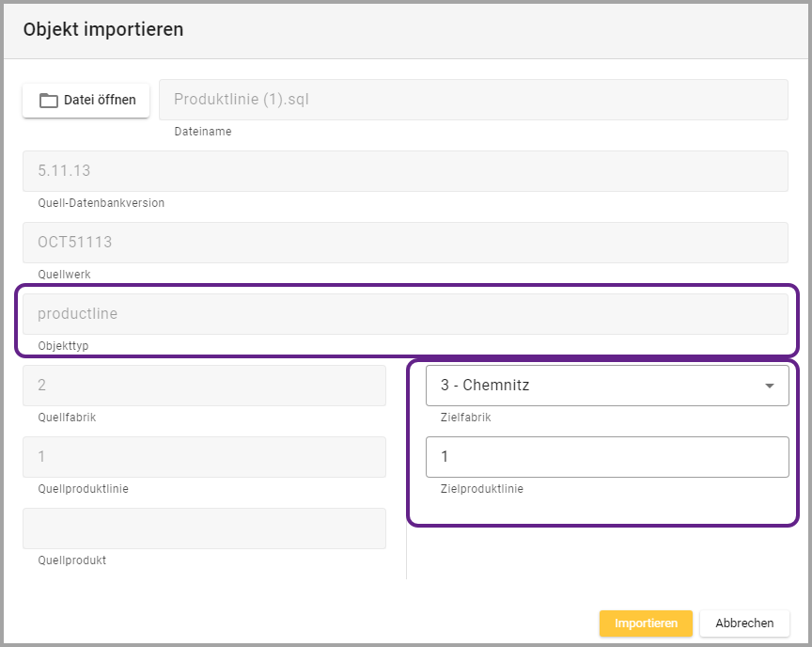Click the empty Quellprodukt field

tap(204, 529)
